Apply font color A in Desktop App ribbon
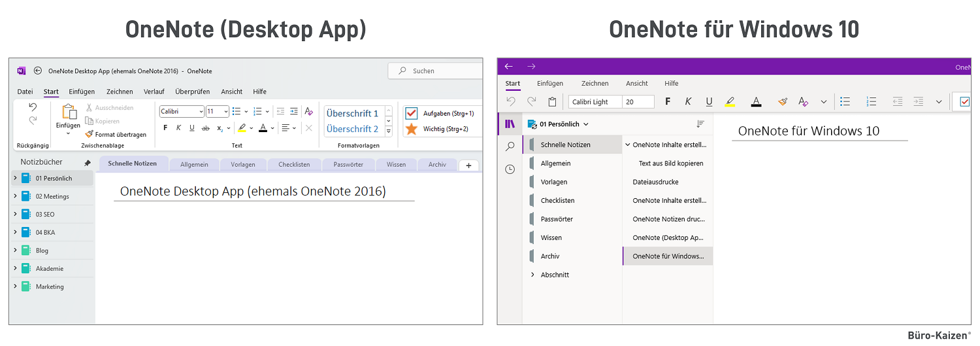 point(263,128)
